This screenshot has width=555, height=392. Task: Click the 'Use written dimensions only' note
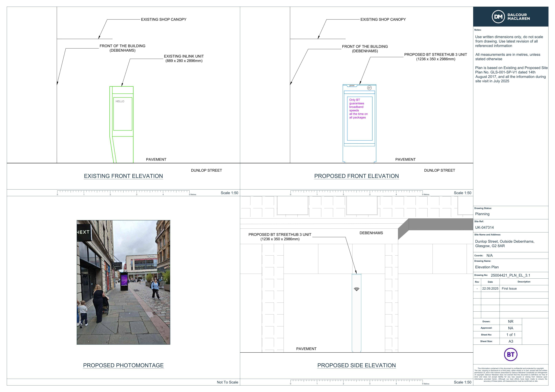[509, 41]
